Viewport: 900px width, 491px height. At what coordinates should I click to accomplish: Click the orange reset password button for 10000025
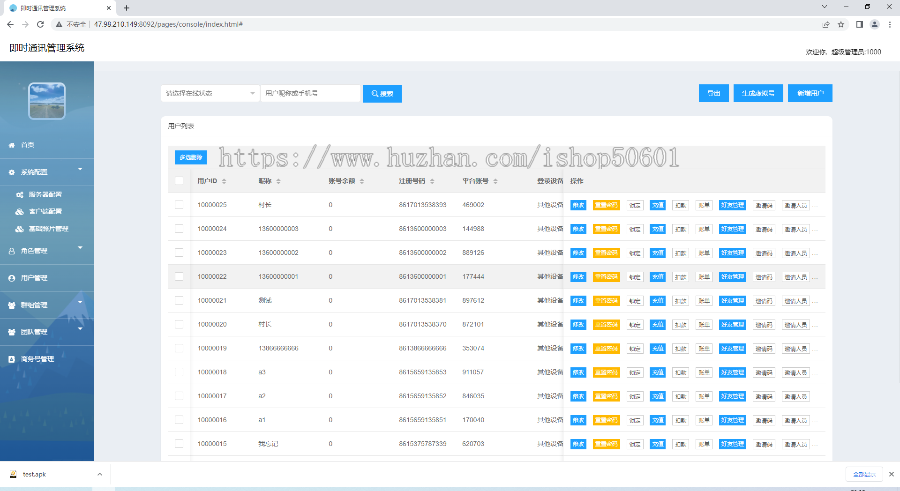(606, 205)
